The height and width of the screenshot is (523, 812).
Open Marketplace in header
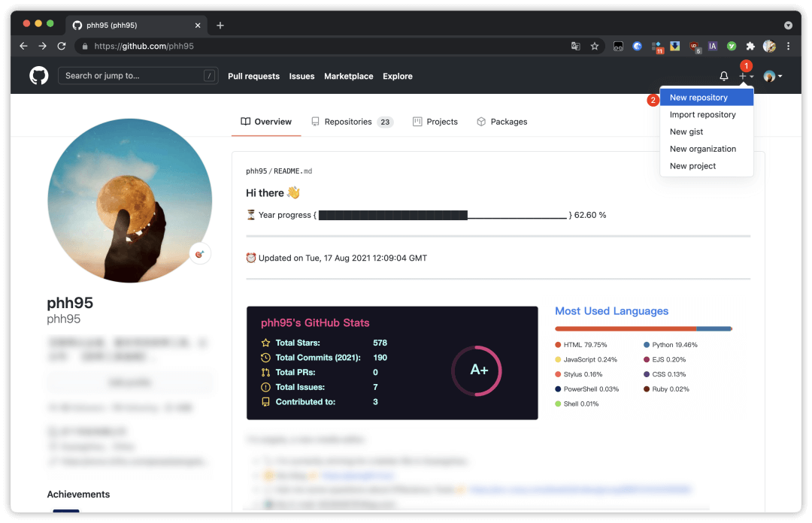349,76
